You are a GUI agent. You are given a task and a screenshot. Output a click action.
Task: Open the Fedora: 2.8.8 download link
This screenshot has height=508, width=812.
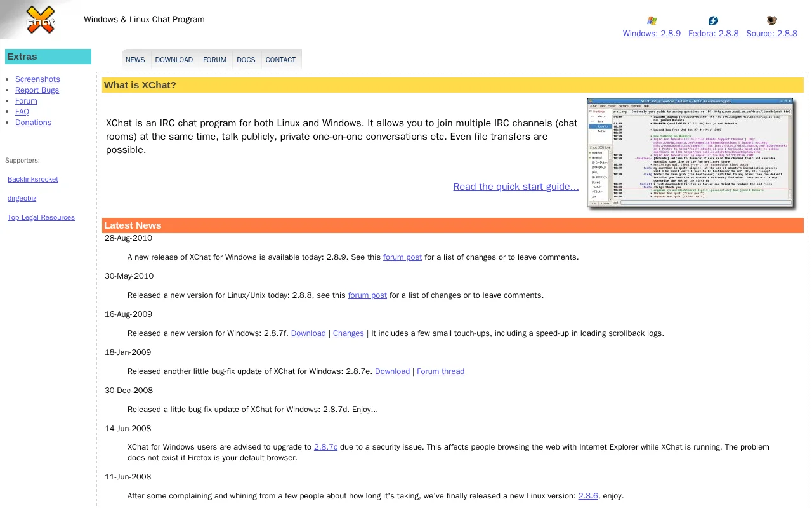coord(713,34)
